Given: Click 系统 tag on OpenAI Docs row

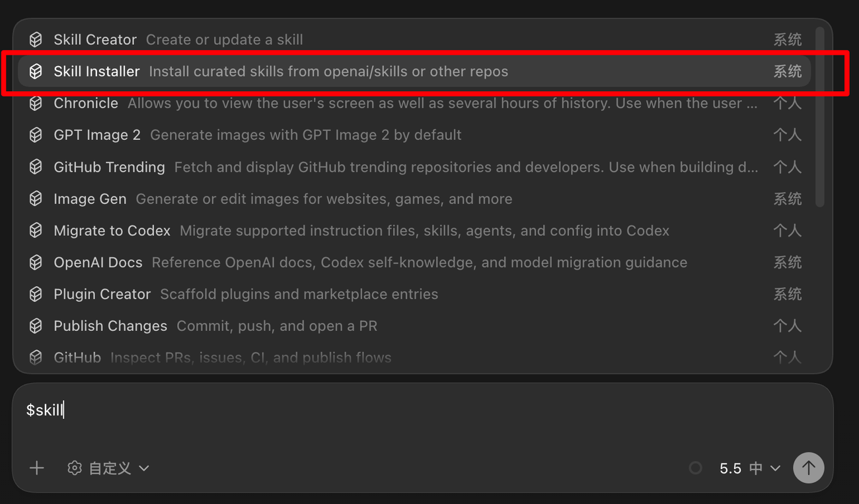Looking at the screenshot, I should (x=788, y=262).
